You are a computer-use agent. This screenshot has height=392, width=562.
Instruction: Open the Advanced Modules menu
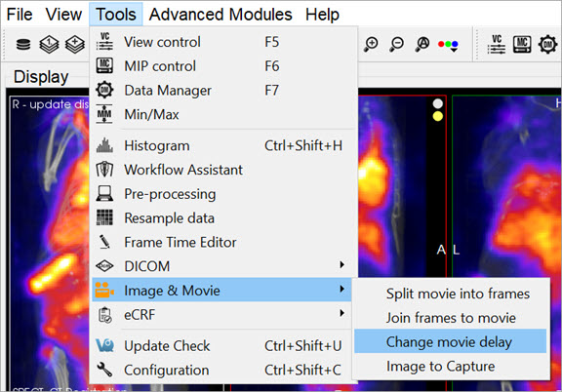221,15
